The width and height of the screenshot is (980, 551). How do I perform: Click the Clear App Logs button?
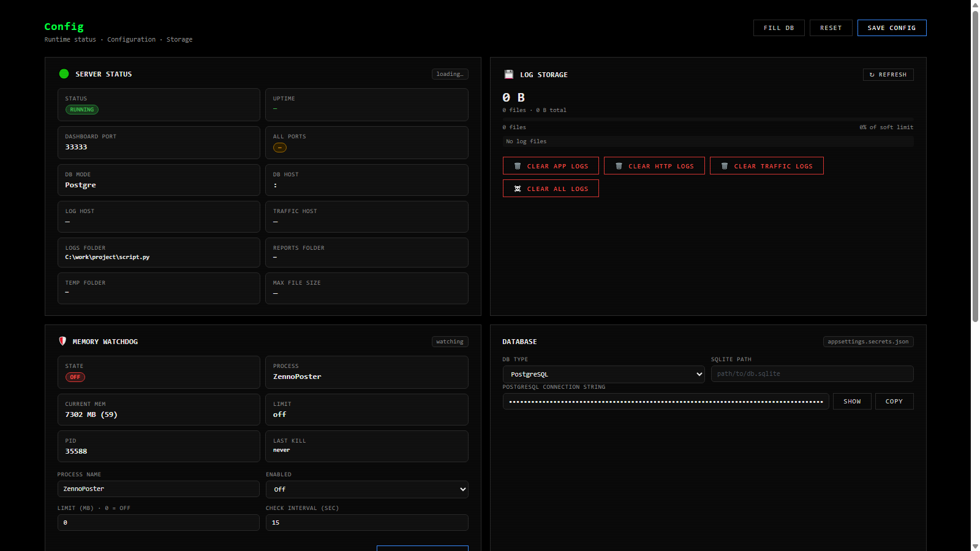pos(551,166)
